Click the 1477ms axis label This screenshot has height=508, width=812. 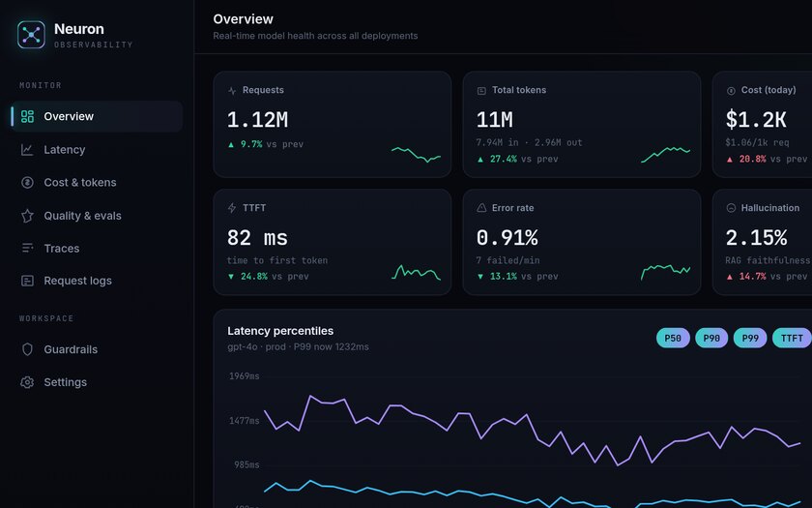coord(244,420)
